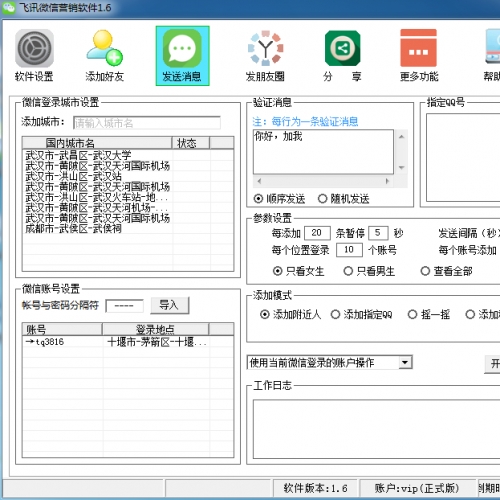The width and height of the screenshot is (500, 500).
Task: Select row 武汉市-黄陂区-武汉天河机场-...
Action: coord(128,208)
